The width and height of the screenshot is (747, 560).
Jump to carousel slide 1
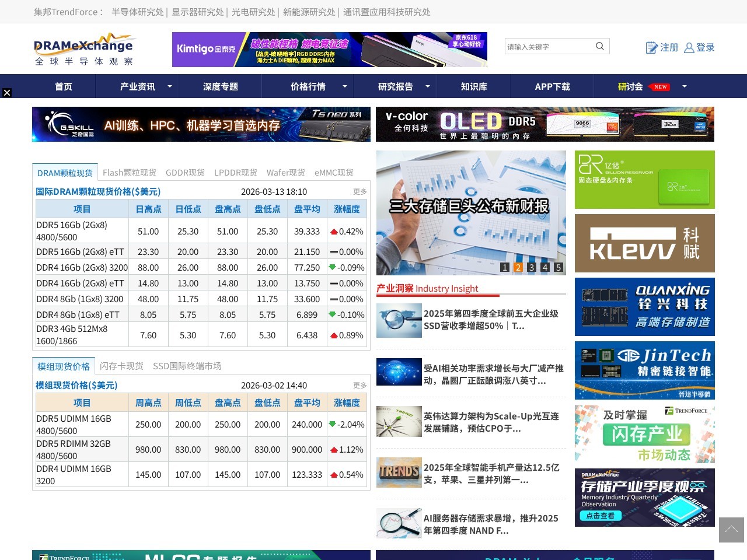(x=505, y=267)
